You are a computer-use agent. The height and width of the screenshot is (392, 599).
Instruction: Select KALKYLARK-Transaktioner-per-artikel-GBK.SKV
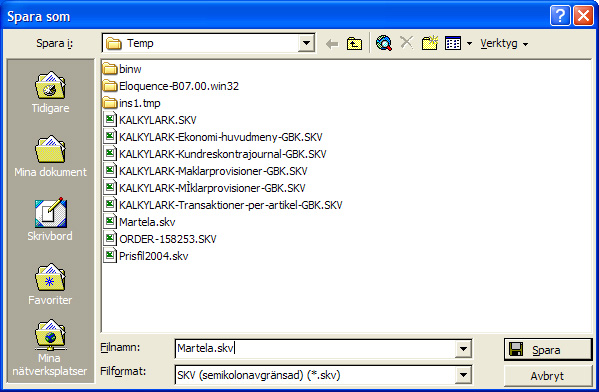[x=223, y=205]
